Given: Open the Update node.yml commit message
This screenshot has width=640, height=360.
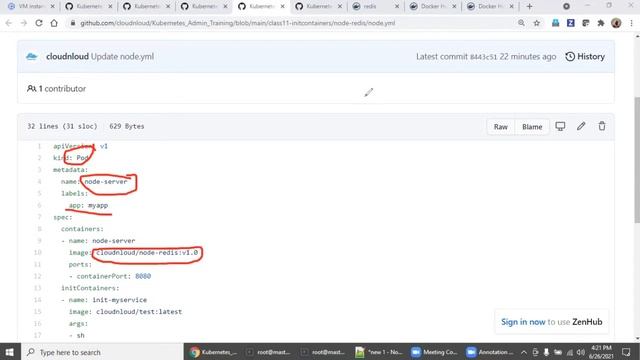Looking at the screenshot, I should (122, 57).
